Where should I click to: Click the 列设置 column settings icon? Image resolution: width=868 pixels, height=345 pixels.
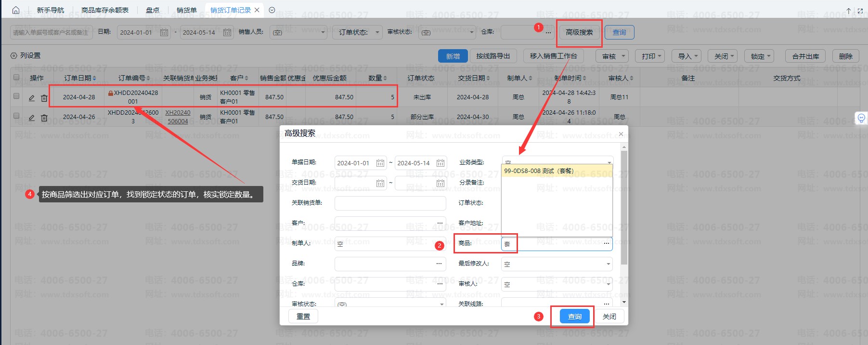click(x=13, y=56)
